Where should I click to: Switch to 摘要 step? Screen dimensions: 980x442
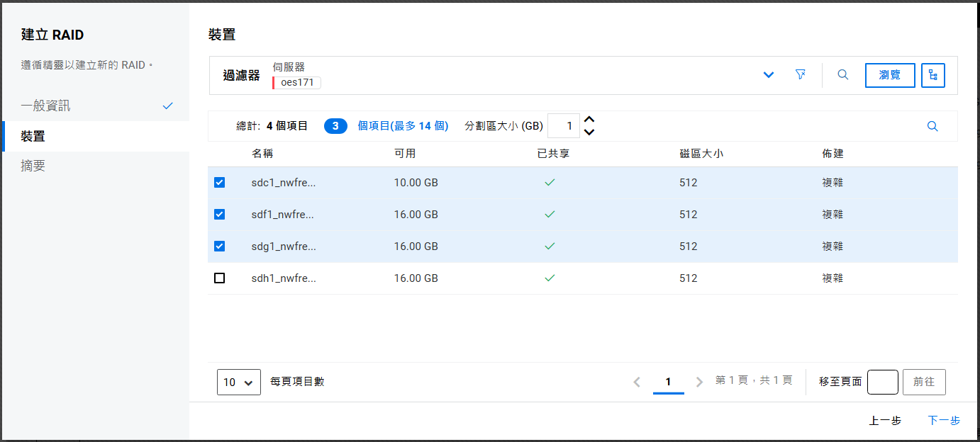[x=33, y=166]
